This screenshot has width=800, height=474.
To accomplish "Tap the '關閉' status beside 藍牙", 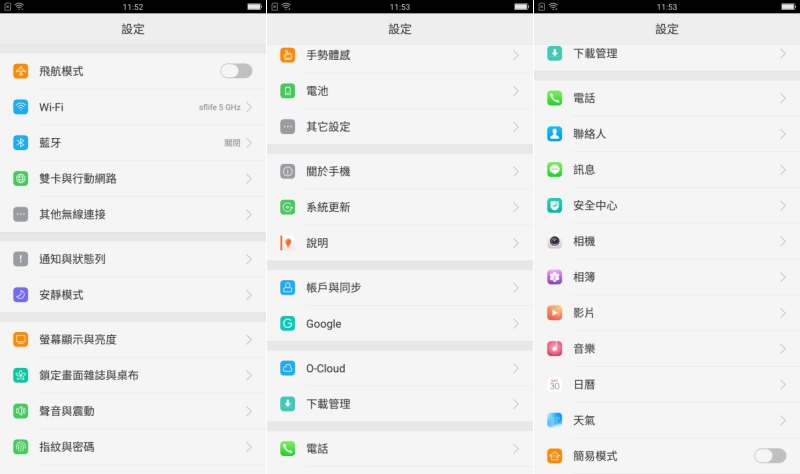I will click(232, 143).
